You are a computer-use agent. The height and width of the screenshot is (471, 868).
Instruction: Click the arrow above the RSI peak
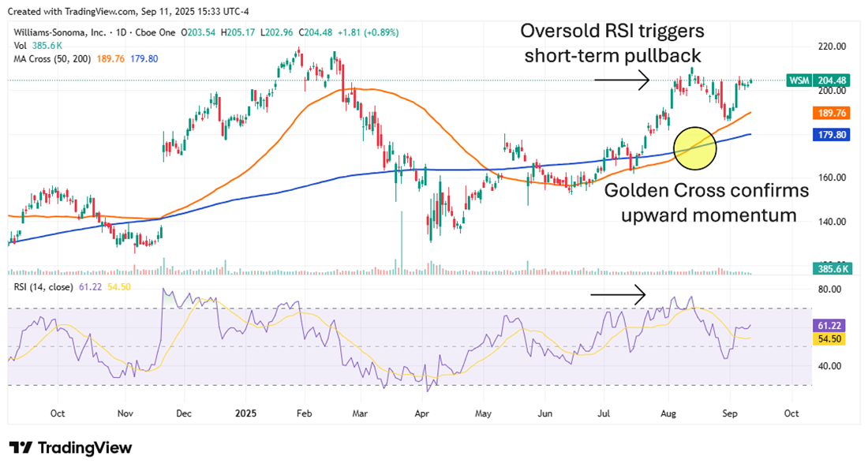pyautogui.click(x=619, y=293)
